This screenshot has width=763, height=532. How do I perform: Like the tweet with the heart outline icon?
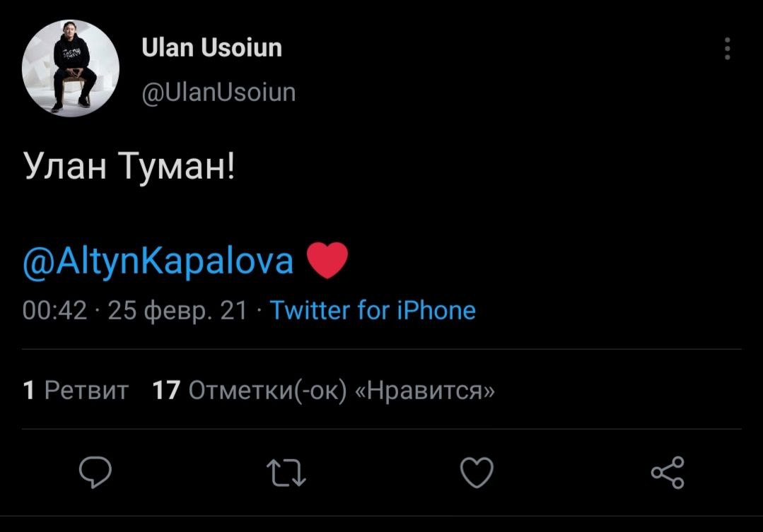(x=477, y=473)
